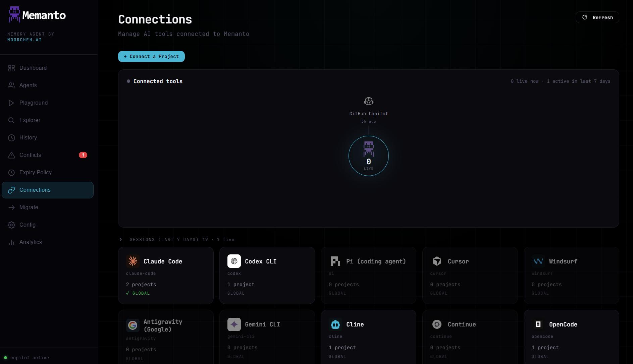Open the Antigravity (Google) card

click(x=166, y=337)
